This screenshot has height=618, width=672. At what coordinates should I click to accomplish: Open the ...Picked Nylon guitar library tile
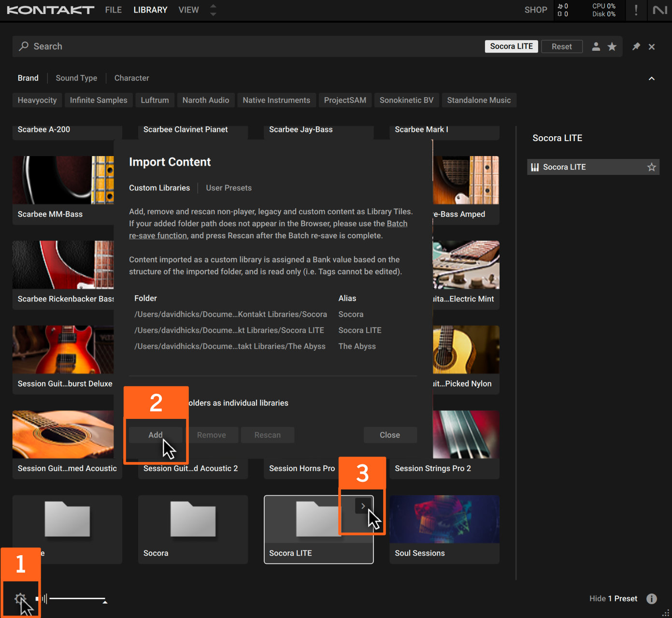pos(466,360)
